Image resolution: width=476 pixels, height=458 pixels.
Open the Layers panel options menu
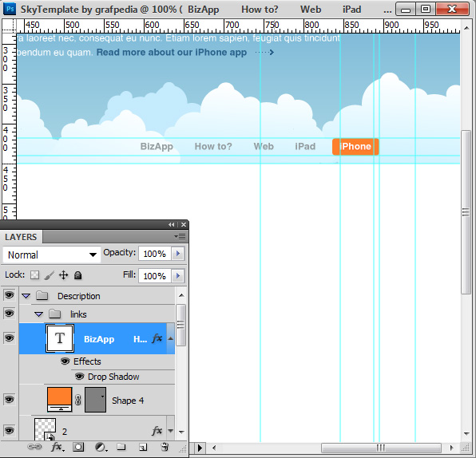click(x=180, y=237)
